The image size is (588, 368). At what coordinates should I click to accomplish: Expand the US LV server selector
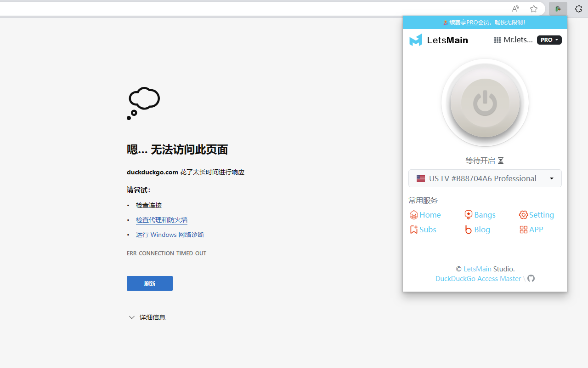(485, 178)
